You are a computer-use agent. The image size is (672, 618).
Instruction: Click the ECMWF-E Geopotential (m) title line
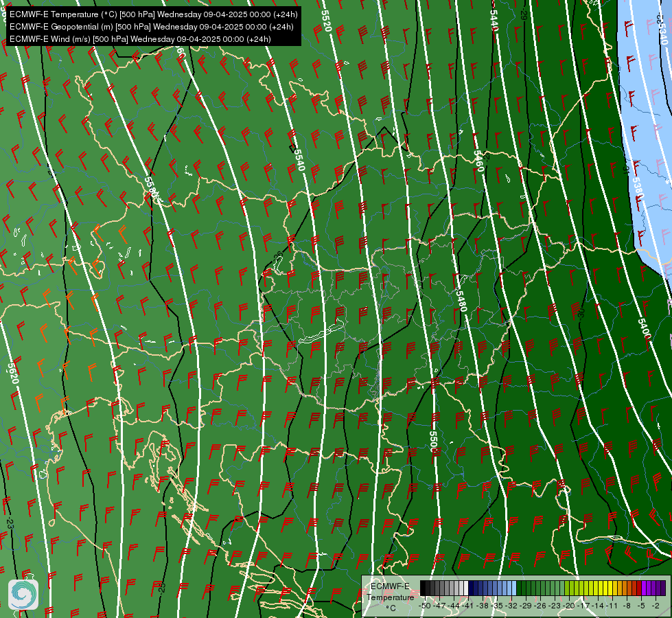(x=151, y=27)
